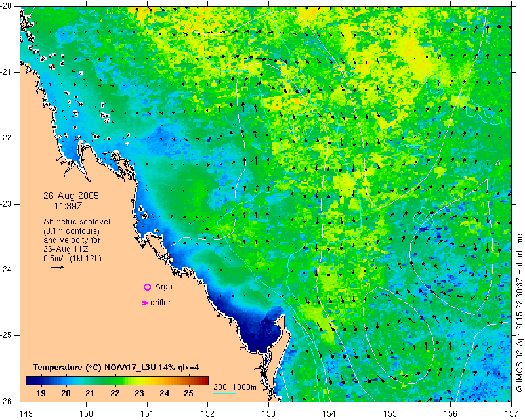Screen dimensions: 525x420
Task: Click longitude axis label '154'
Action: pos(329,414)
